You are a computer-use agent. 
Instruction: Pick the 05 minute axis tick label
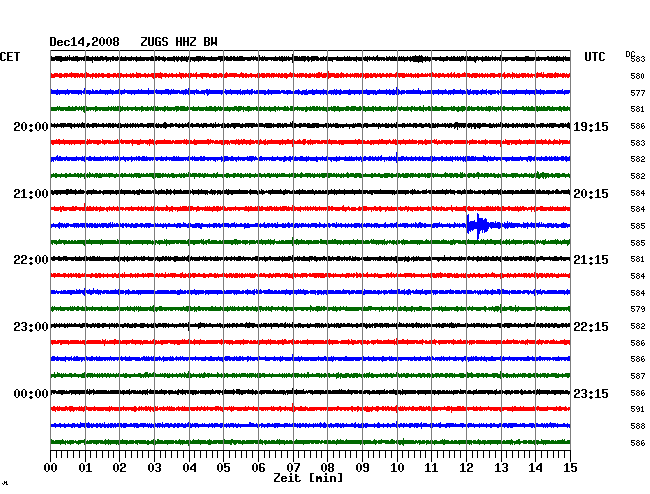[x=223, y=467]
